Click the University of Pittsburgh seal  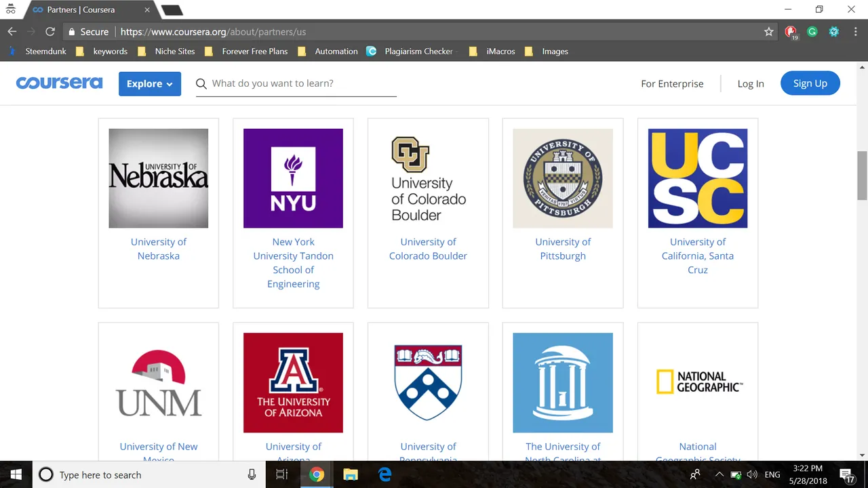(x=563, y=178)
